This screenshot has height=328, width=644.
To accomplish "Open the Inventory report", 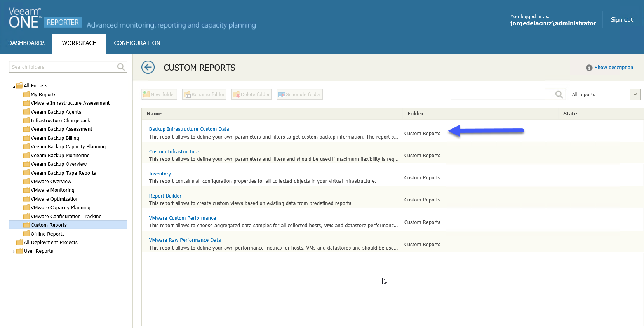I will pyautogui.click(x=160, y=174).
